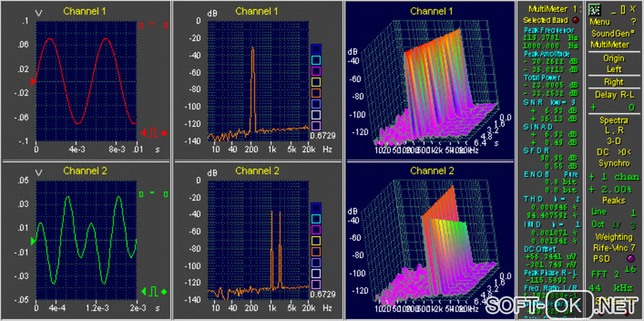Click the last red square above Channel 1 scope
Screen dimensions: 644x321
(x=165, y=25)
